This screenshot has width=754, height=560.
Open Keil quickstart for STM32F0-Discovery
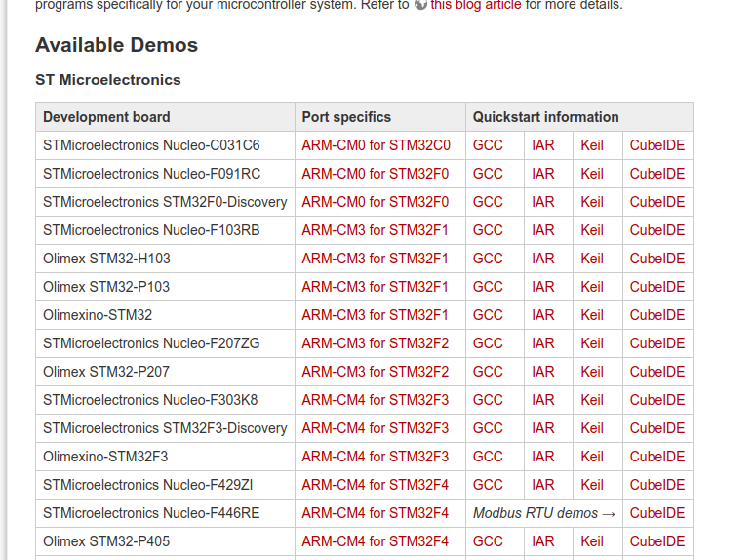pyautogui.click(x=592, y=202)
